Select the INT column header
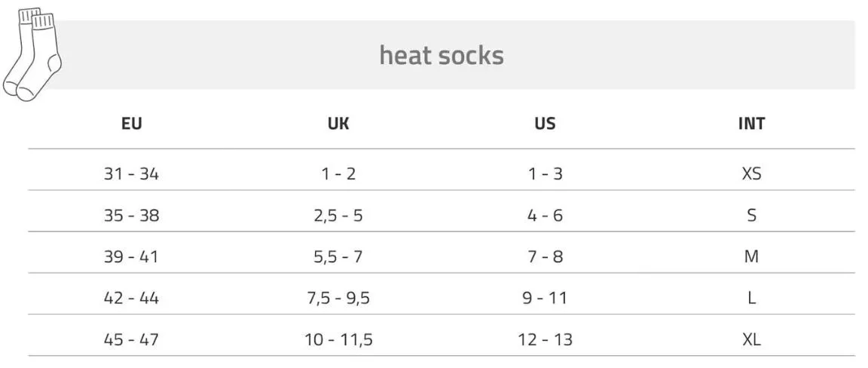868x368 pixels. click(x=751, y=124)
